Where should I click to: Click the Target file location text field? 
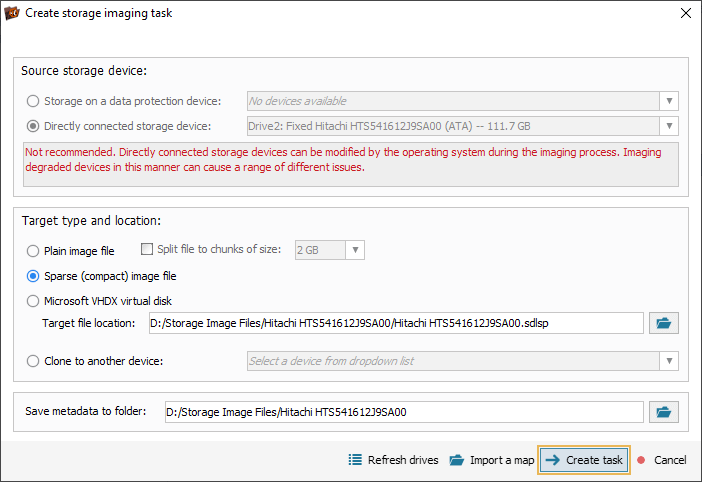tap(396, 323)
